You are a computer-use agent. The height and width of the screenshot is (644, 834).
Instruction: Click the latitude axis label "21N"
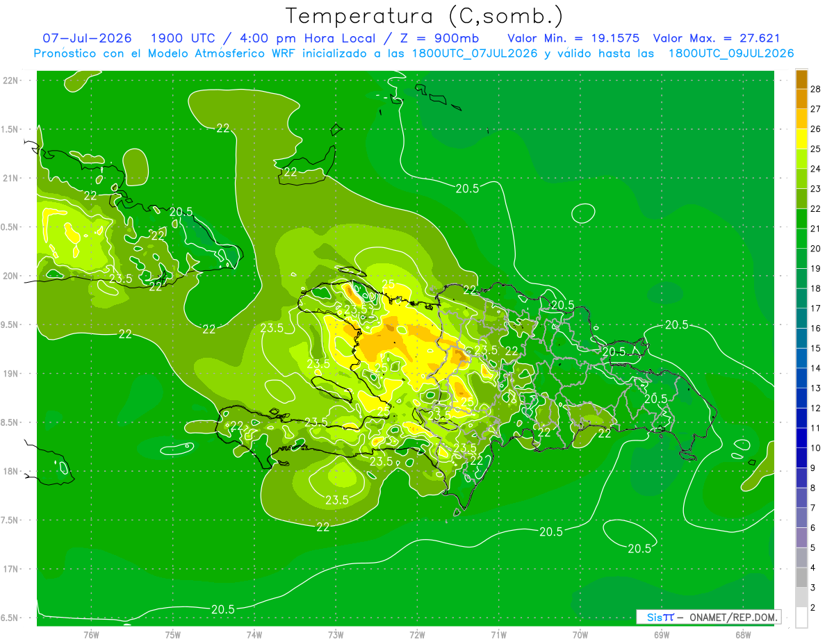click(11, 179)
